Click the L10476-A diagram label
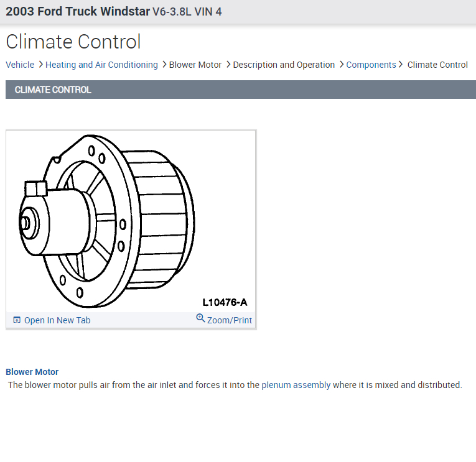The height and width of the screenshot is (462, 476). pos(225,302)
